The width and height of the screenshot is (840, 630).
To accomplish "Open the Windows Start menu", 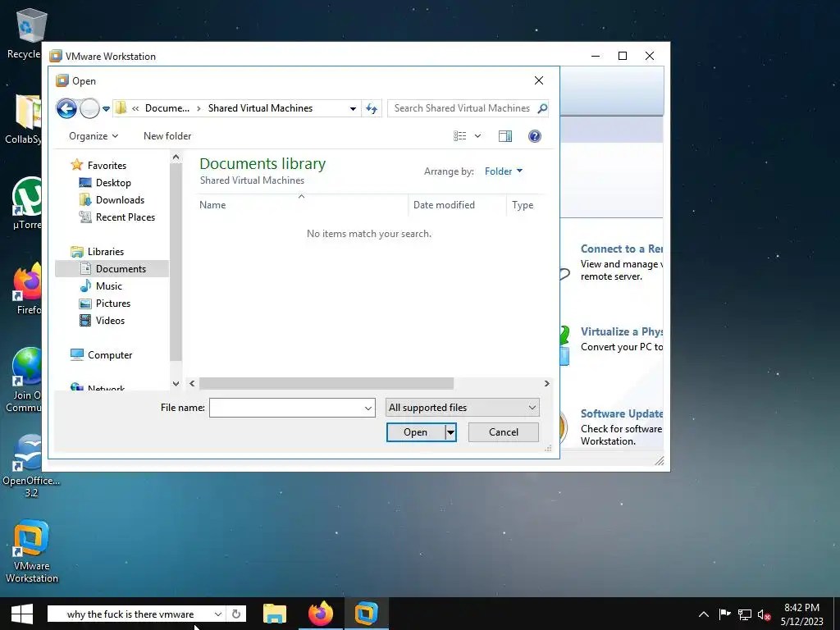I will (x=22, y=614).
